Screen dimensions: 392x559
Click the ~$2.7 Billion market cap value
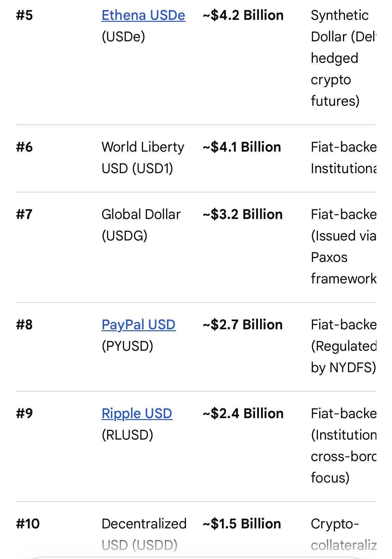click(242, 325)
